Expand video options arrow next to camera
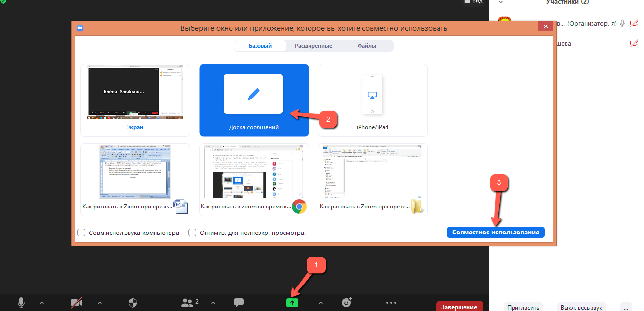The width and height of the screenshot is (644, 311). (x=100, y=303)
